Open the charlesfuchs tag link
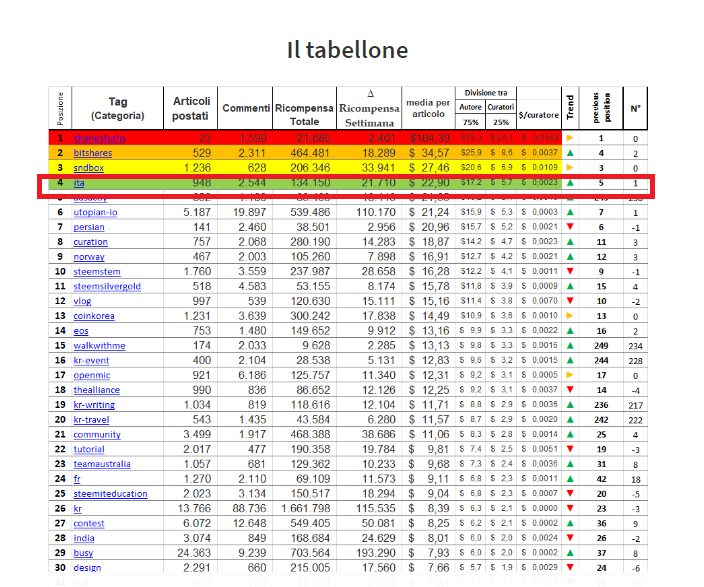 click(x=100, y=138)
